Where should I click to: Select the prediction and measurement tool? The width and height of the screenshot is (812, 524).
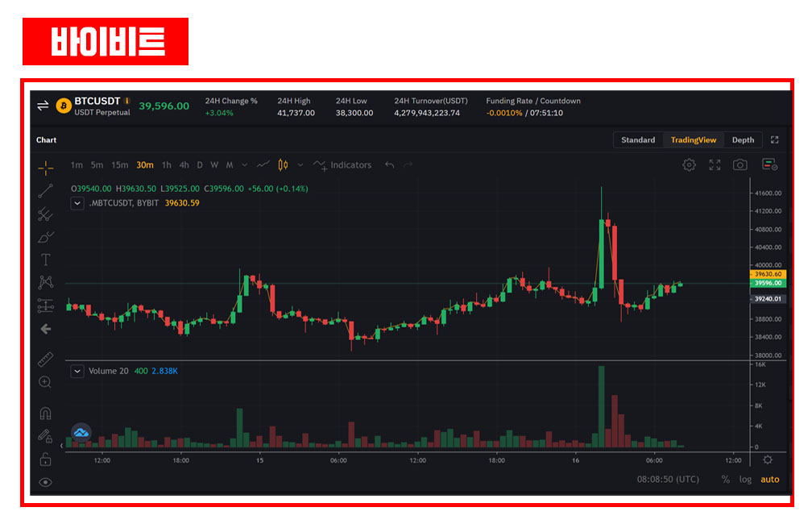click(x=46, y=306)
